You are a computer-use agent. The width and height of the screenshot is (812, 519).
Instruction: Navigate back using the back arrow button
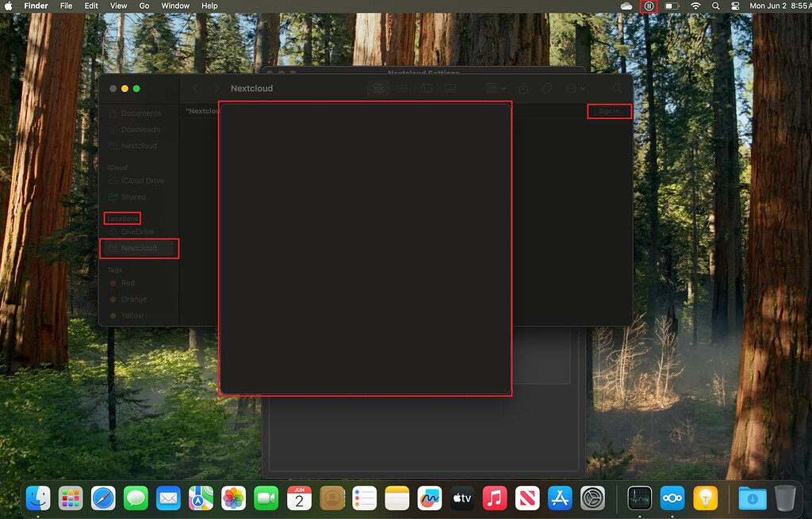tap(196, 88)
